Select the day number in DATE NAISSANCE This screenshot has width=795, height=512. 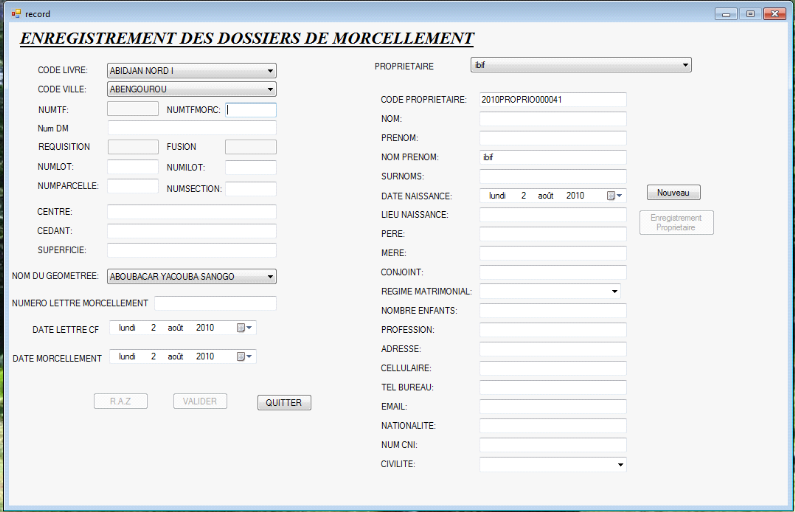pos(524,196)
